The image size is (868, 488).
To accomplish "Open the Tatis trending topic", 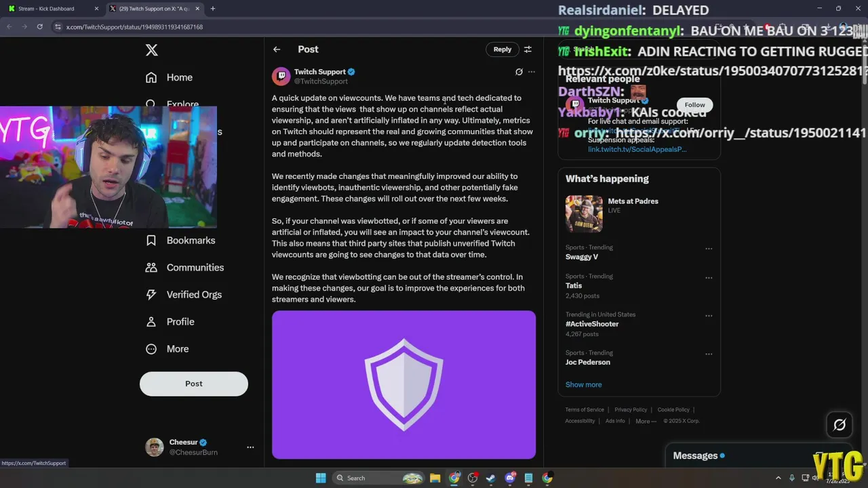I will (x=574, y=285).
